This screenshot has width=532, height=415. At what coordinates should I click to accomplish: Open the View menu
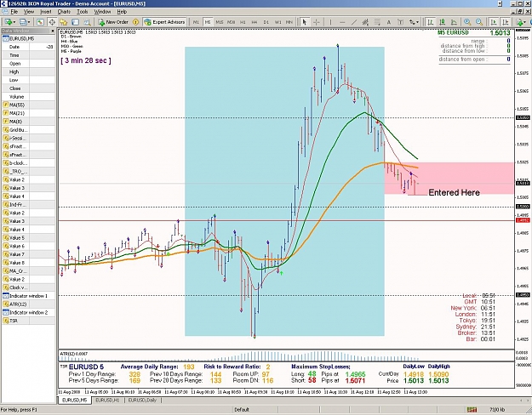click(x=29, y=12)
